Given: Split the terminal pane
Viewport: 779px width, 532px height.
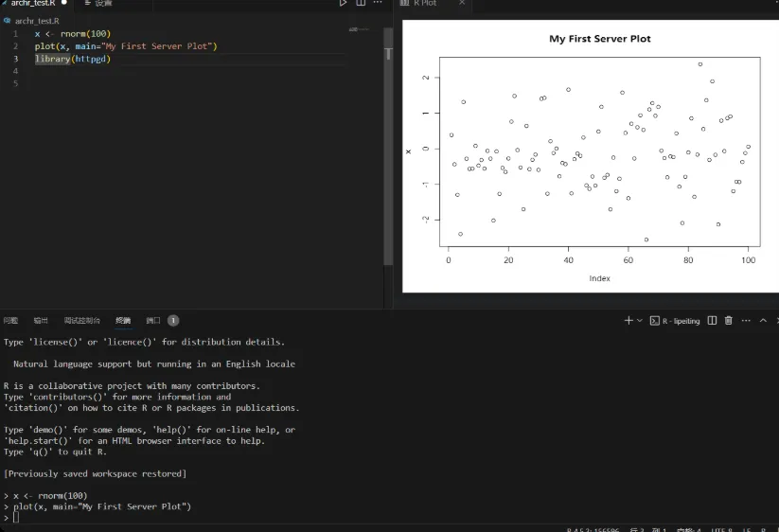Looking at the screenshot, I should [x=712, y=320].
